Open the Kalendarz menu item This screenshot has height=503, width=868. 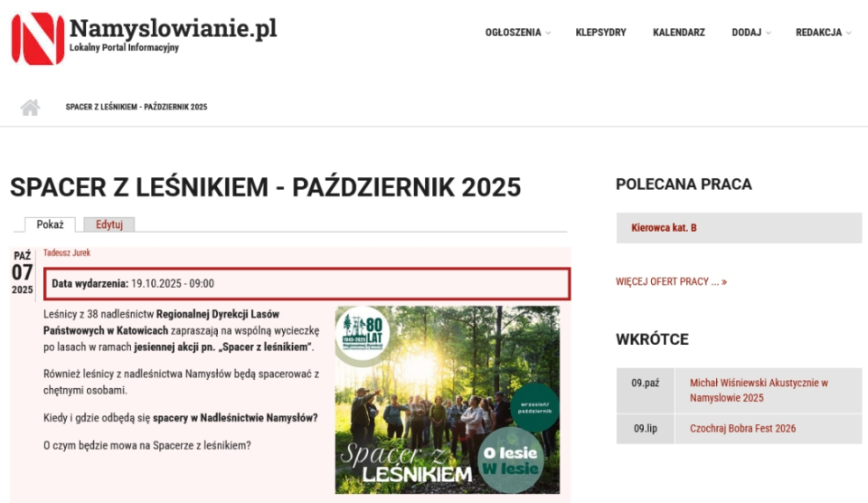(678, 33)
